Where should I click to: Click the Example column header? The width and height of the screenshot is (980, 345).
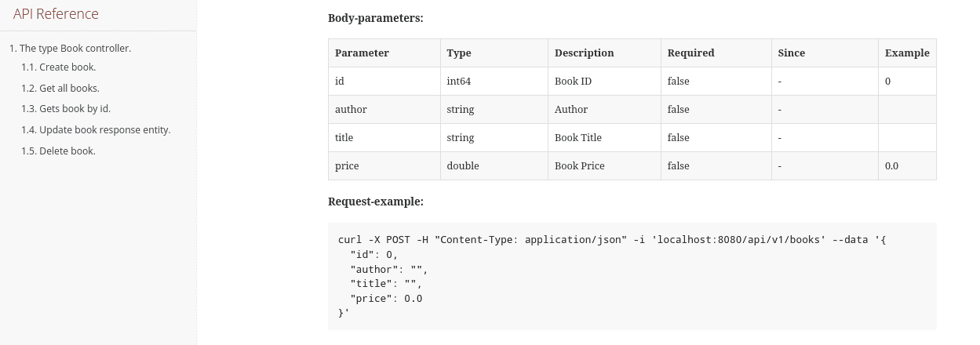pyautogui.click(x=906, y=53)
